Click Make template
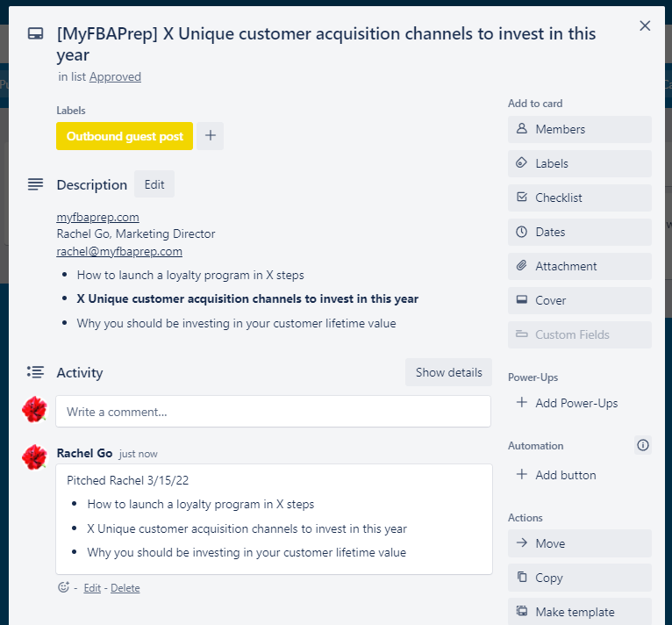Viewport: 672px width, 625px height. click(x=579, y=612)
